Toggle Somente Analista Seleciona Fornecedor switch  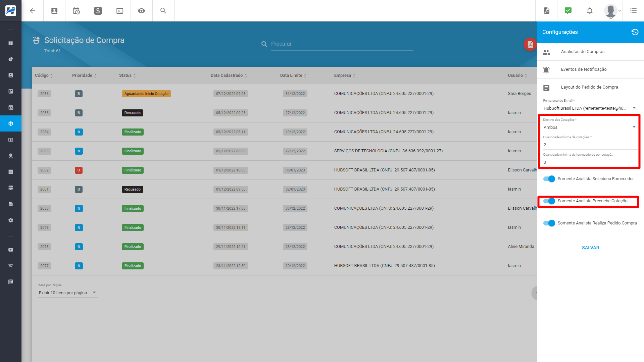tap(549, 179)
